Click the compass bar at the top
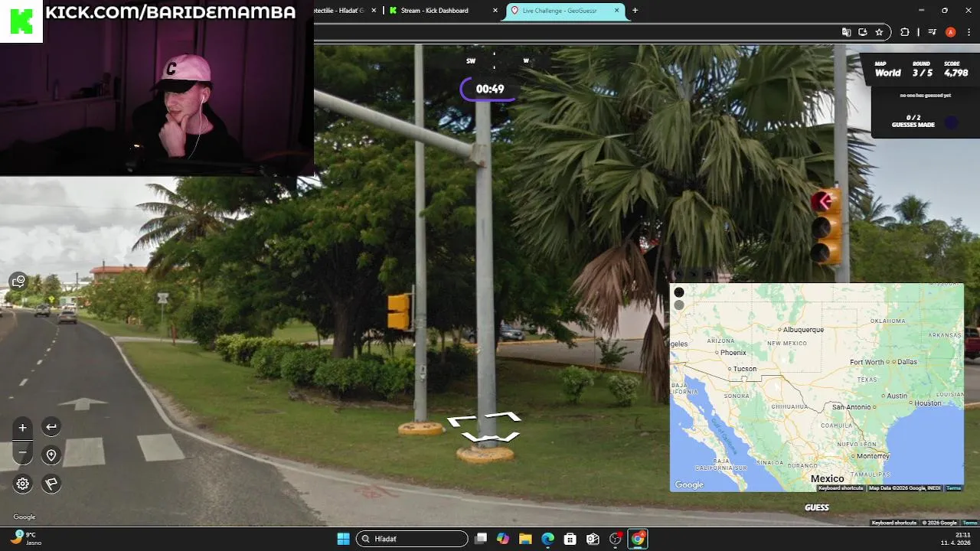980x551 pixels. coord(495,60)
